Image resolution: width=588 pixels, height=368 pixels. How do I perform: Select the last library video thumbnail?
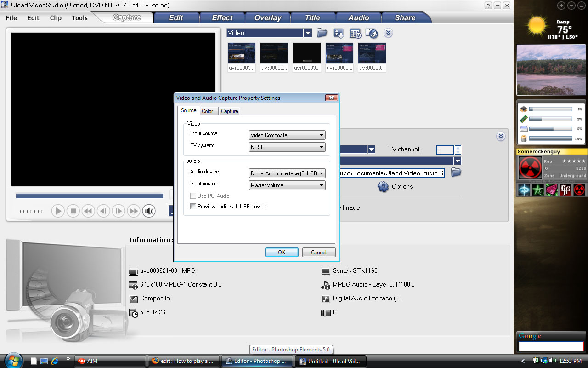[x=372, y=53]
